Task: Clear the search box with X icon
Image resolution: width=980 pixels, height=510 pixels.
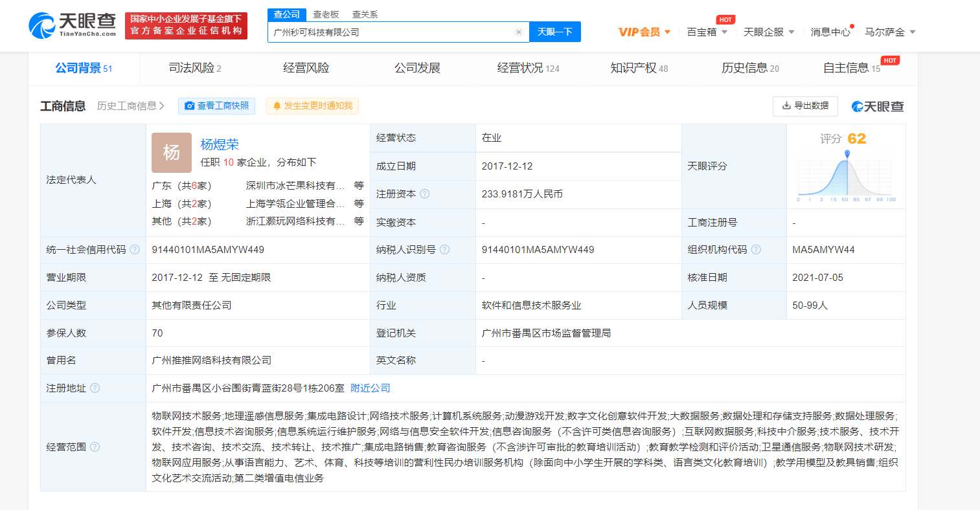Action: click(x=518, y=32)
